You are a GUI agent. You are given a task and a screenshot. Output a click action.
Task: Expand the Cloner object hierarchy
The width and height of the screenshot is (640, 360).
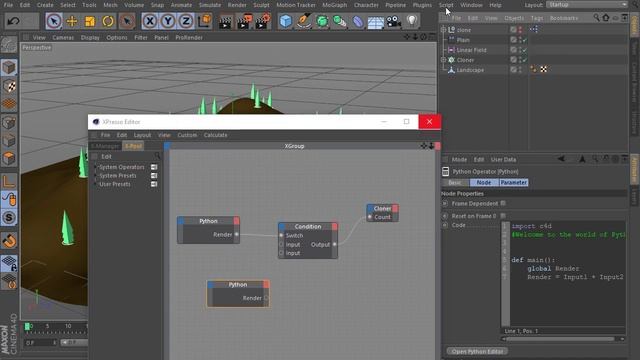click(443, 60)
